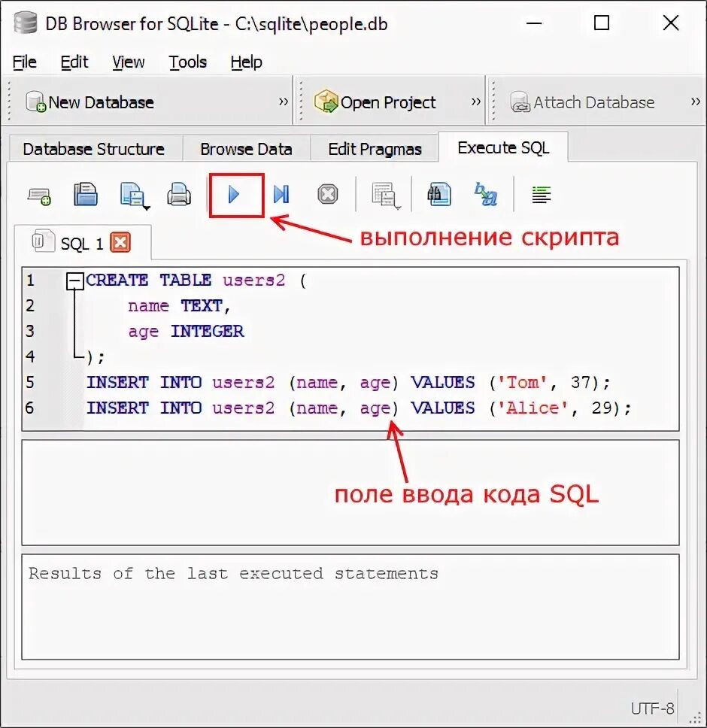Toggle comment block lines icon
Viewport: 707px width, 728px height.
coord(542,195)
